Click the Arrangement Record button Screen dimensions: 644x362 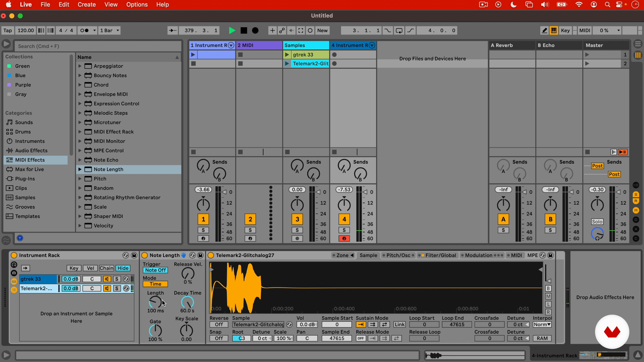(x=255, y=31)
